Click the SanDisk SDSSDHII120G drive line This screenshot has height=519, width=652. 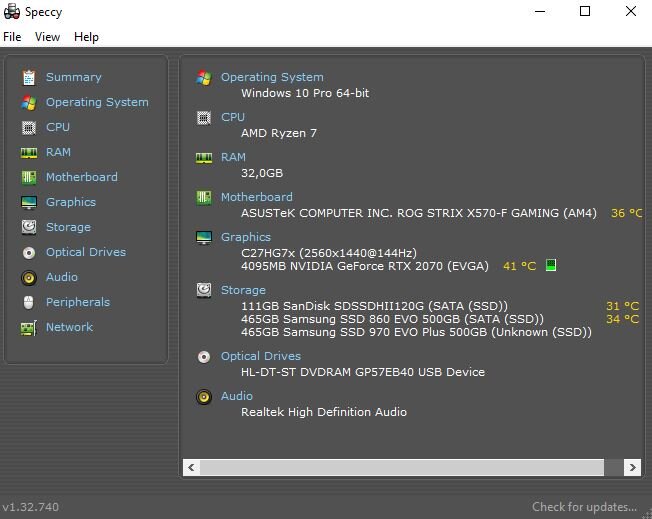[x=374, y=306]
